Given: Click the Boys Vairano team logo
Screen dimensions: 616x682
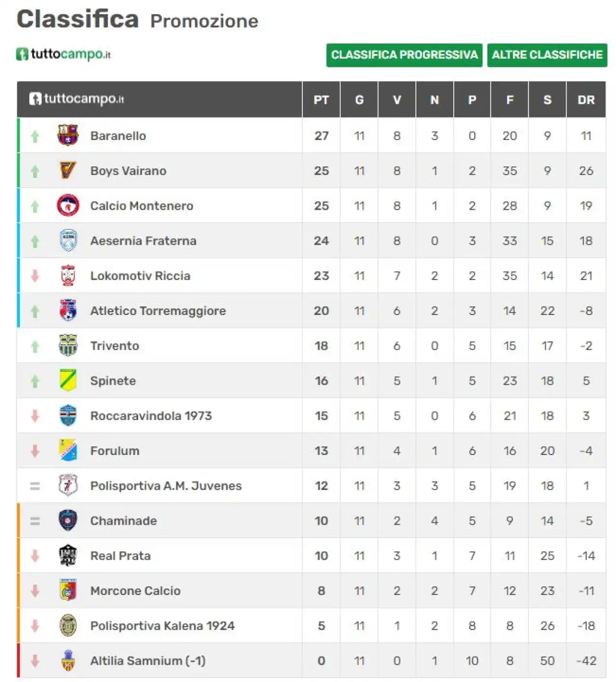Looking at the screenshot, I should pos(68,171).
